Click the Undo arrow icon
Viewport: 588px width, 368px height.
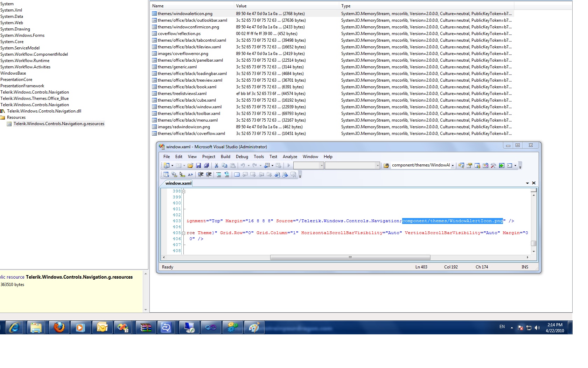pos(243,165)
